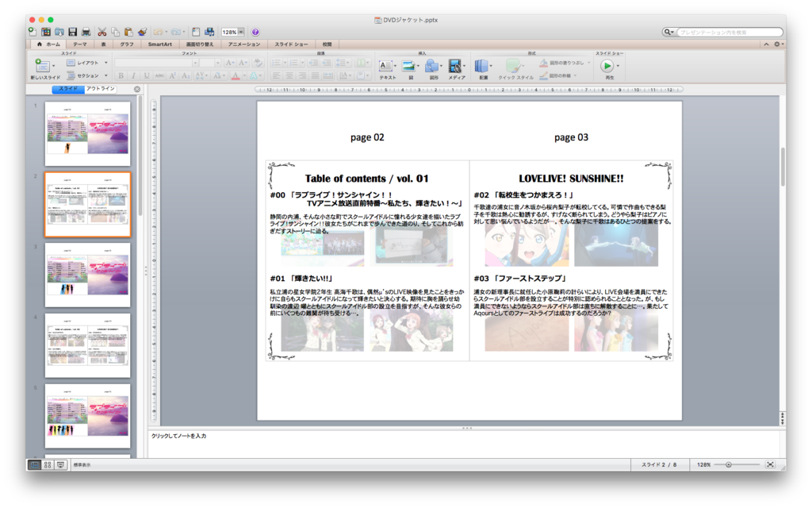Click the open file folder icon
The height and width of the screenshot is (508, 812).
[x=59, y=32]
